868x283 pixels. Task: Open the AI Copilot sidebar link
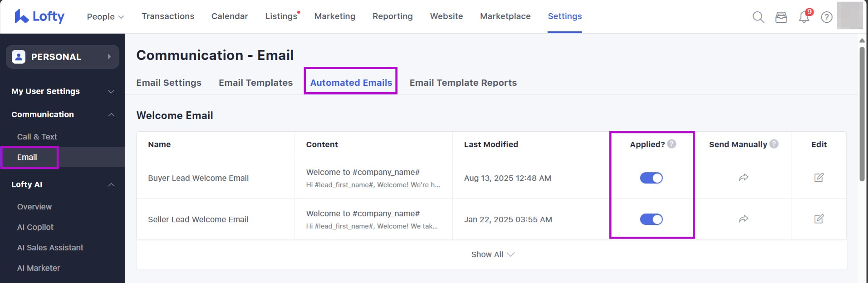coord(35,227)
